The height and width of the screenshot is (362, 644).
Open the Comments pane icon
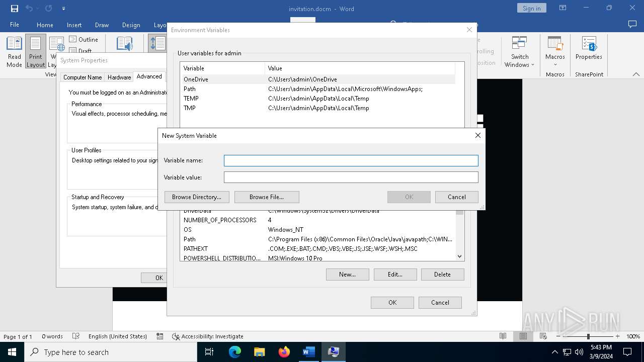coord(632,25)
